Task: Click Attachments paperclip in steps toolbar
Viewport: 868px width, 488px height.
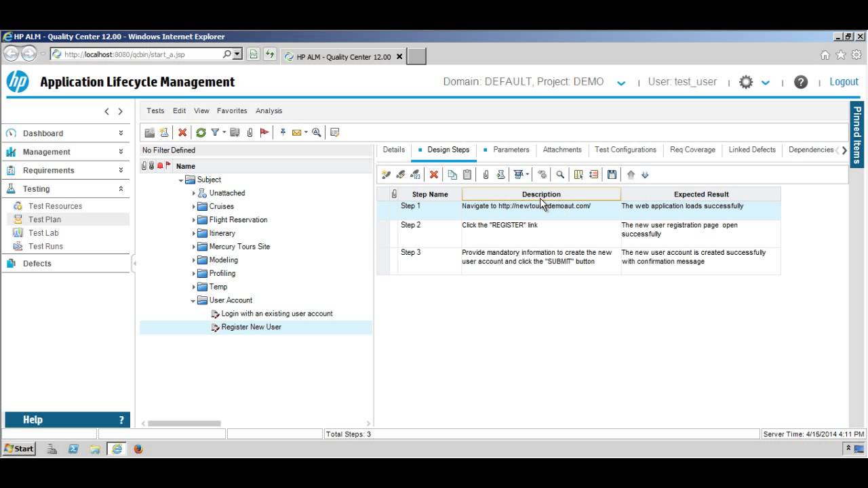Action: (486, 175)
